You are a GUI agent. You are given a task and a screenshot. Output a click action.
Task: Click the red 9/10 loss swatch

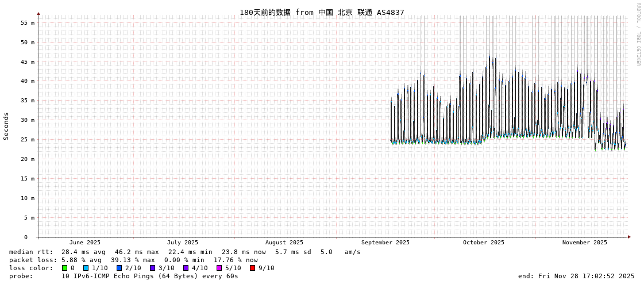[252, 268]
